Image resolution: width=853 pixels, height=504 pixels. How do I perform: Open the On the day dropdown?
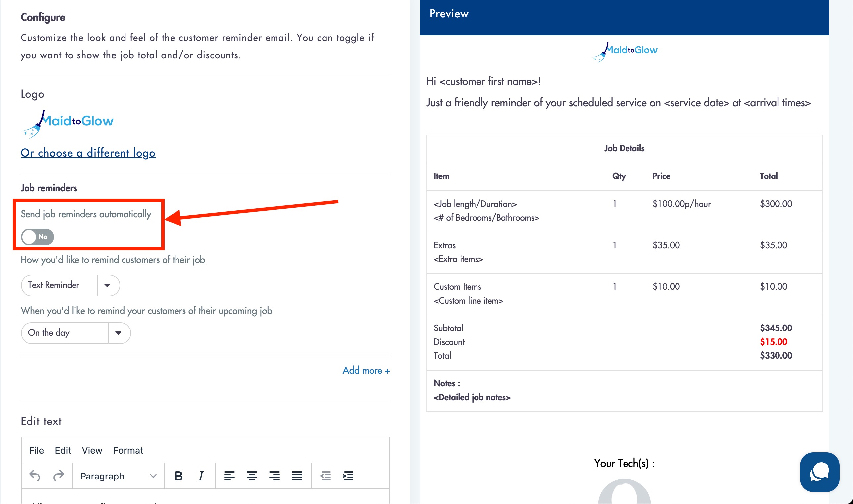coord(76,333)
